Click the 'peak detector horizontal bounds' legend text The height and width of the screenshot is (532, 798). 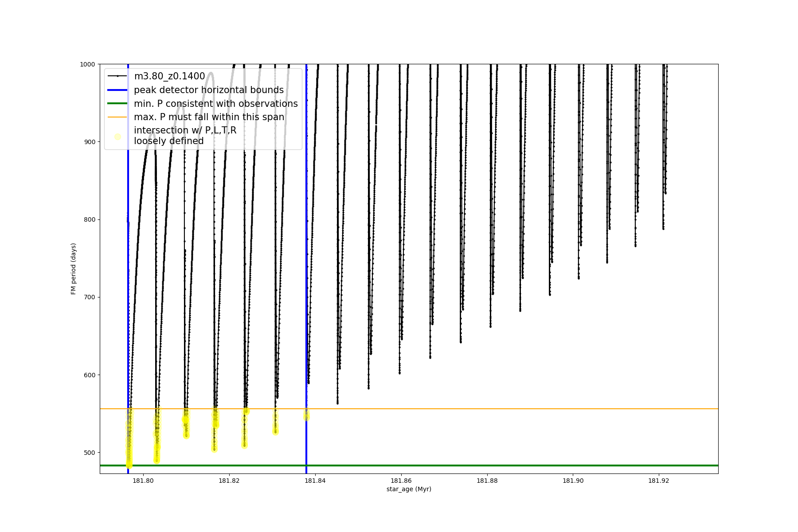click(209, 90)
